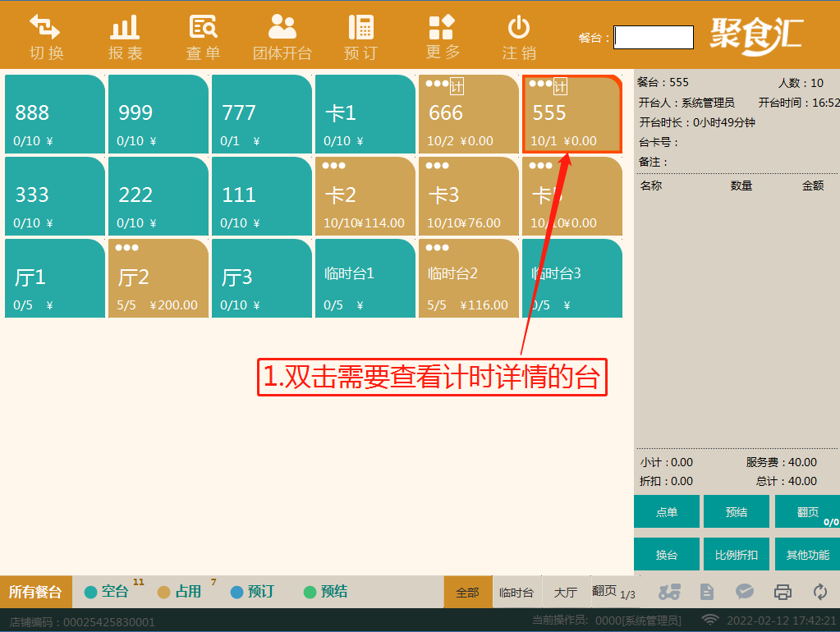Switch to the 临时台 area tab
The height and width of the screenshot is (632, 840).
pos(516,592)
